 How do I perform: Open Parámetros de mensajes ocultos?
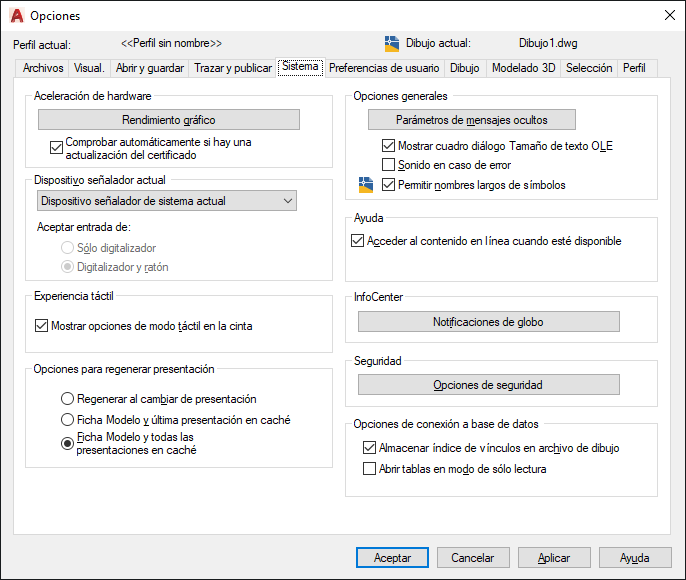tap(472, 120)
